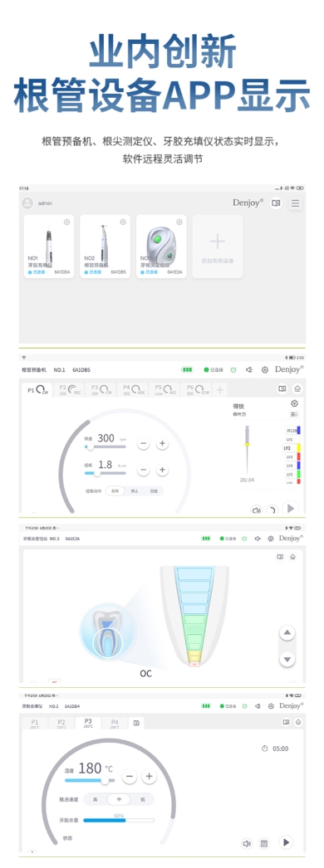
Task: Click up arrow on 牙根尖定位仪 screen
Action: point(287,632)
